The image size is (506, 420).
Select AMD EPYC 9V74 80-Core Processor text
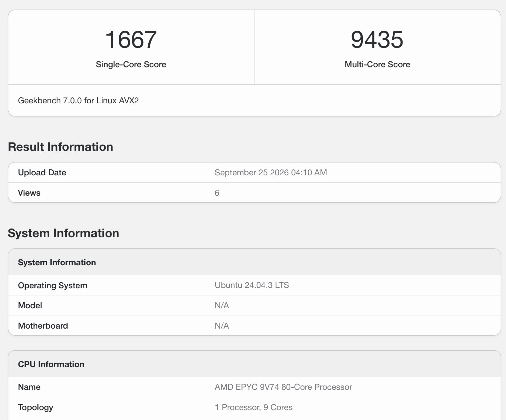point(284,387)
